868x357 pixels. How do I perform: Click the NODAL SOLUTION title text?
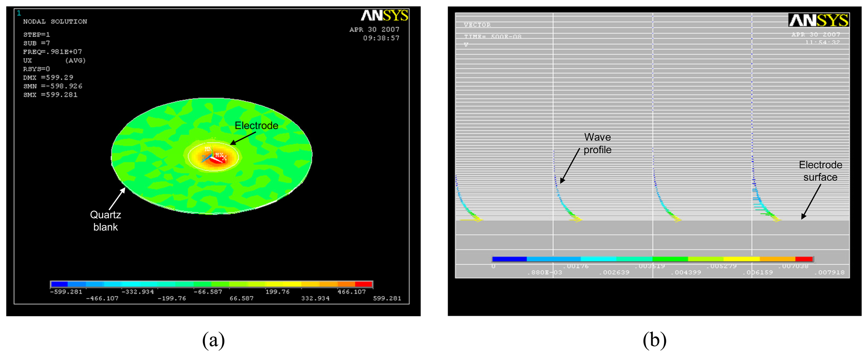[x=55, y=21]
